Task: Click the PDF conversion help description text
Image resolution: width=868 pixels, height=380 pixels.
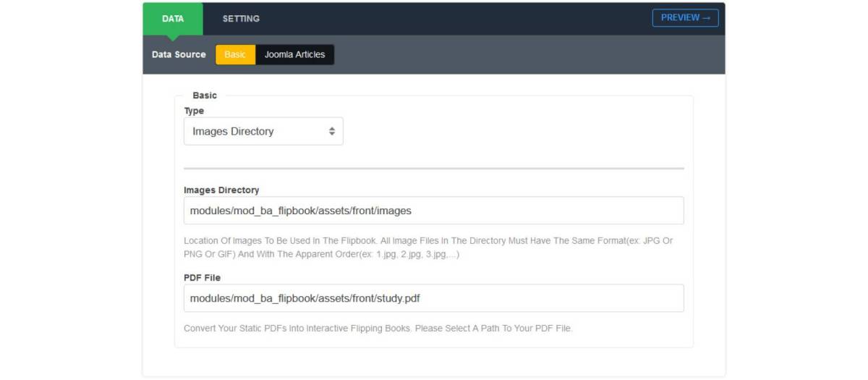Action: (x=378, y=329)
